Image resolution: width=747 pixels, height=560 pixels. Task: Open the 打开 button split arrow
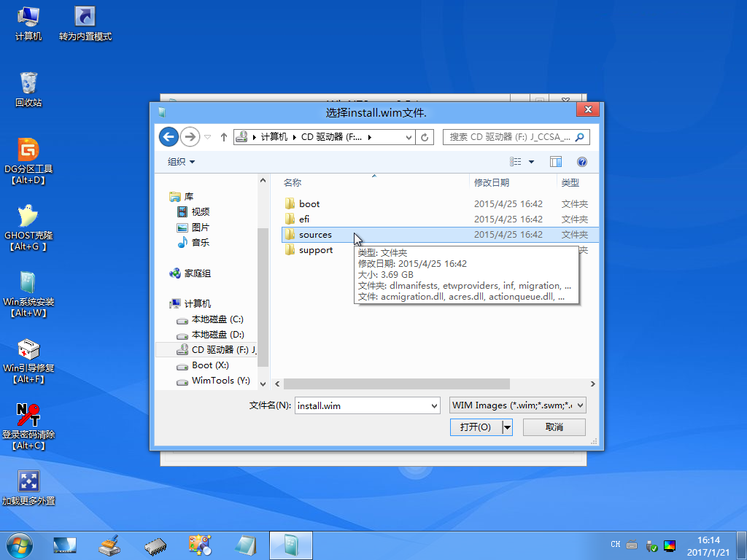[508, 427]
